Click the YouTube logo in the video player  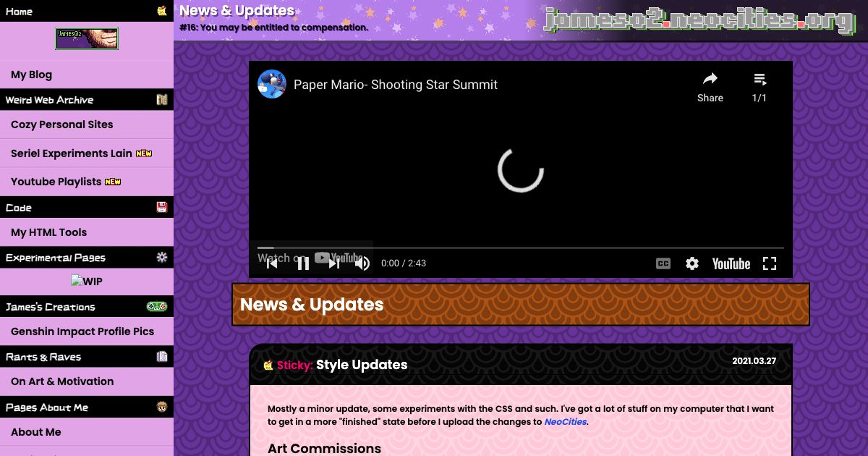[731, 263]
